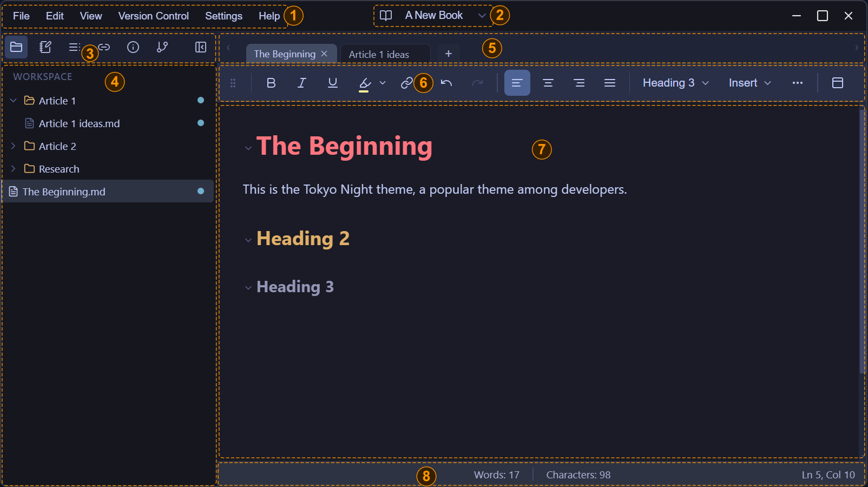Expand the Research folder
868x487 pixels.
click(13, 168)
